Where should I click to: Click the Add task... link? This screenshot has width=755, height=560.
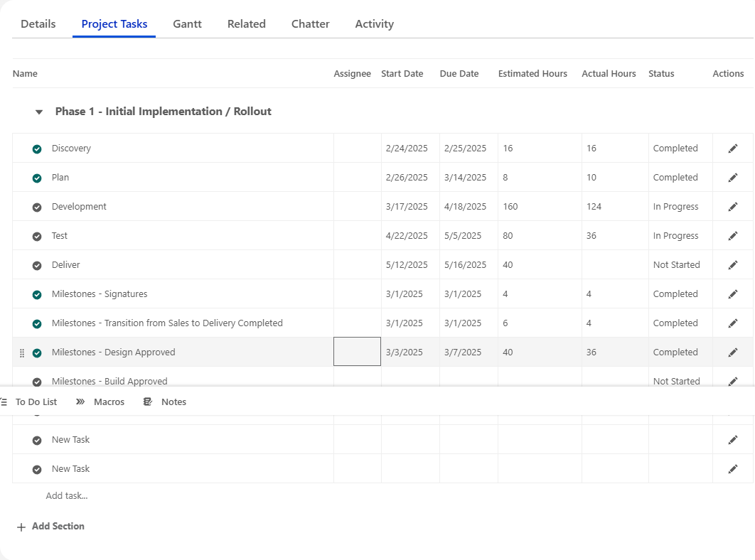(67, 496)
